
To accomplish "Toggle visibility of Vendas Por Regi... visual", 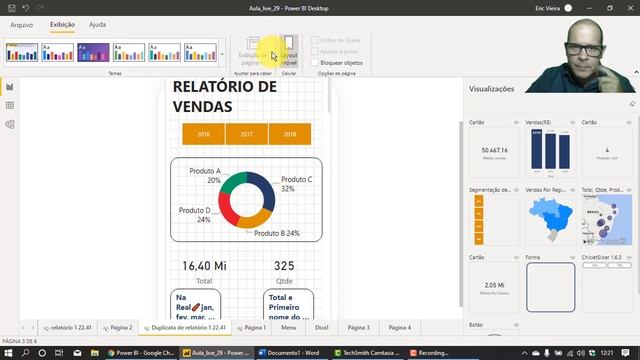I will (572, 190).
